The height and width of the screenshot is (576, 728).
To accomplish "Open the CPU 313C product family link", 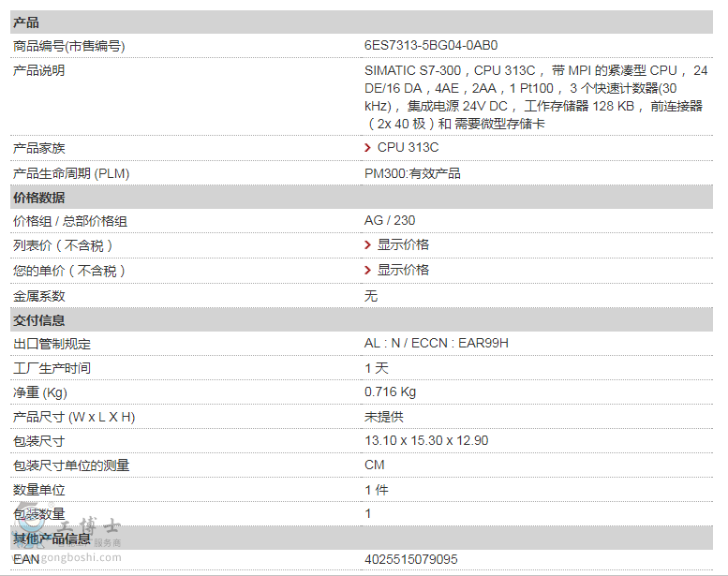I will (x=408, y=148).
